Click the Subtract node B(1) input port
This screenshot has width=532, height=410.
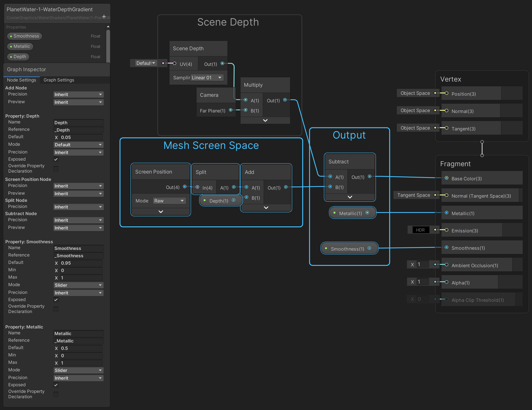(330, 187)
